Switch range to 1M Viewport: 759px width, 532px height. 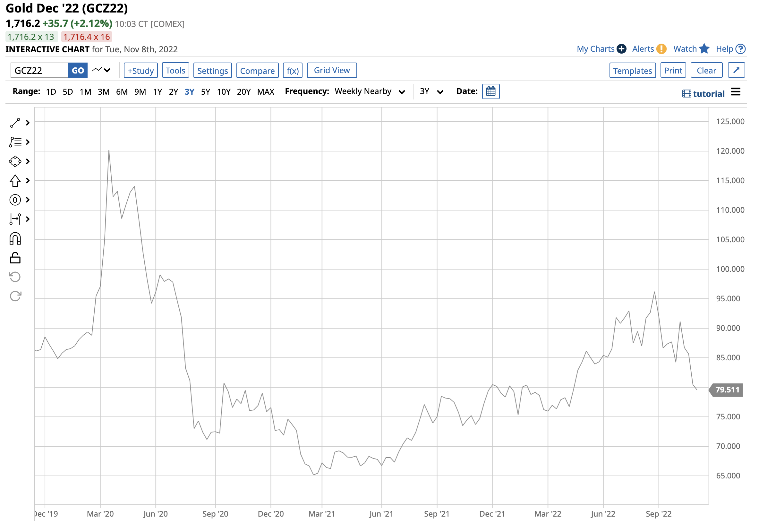(x=85, y=92)
